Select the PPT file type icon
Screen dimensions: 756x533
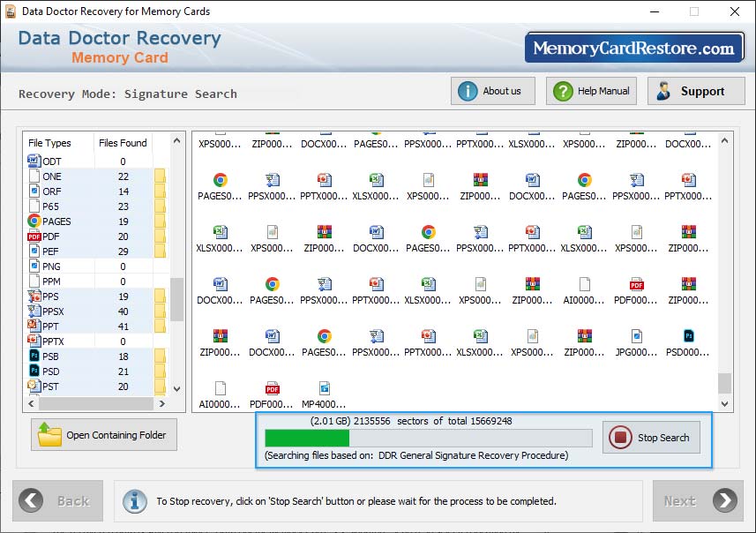(x=34, y=327)
